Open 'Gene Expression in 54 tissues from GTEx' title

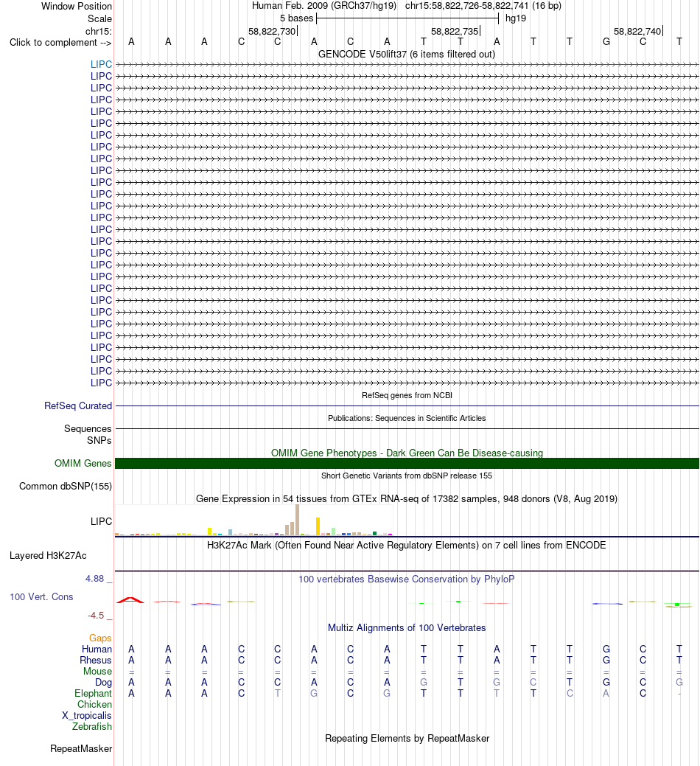pyautogui.click(x=407, y=499)
